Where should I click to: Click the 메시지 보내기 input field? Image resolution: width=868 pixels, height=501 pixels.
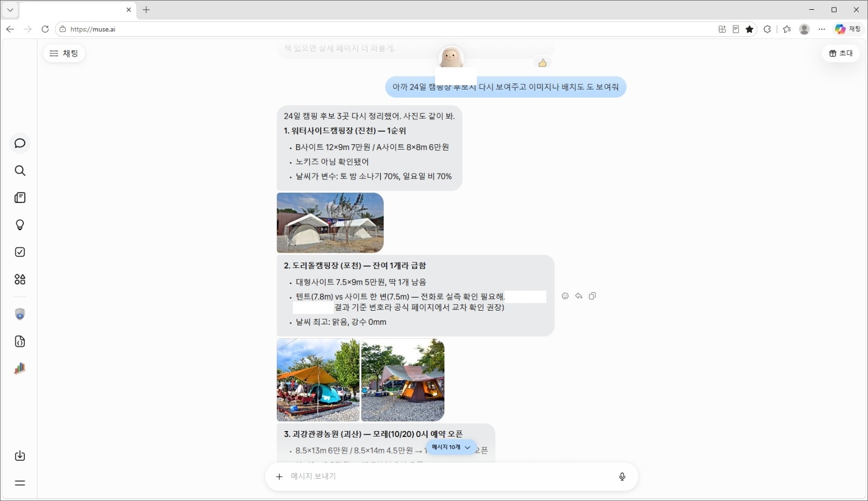pos(451,477)
